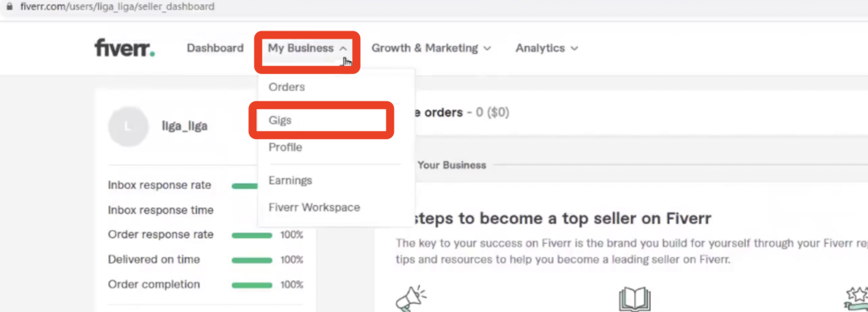
Task: Click the open book icon
Action: 634,299
